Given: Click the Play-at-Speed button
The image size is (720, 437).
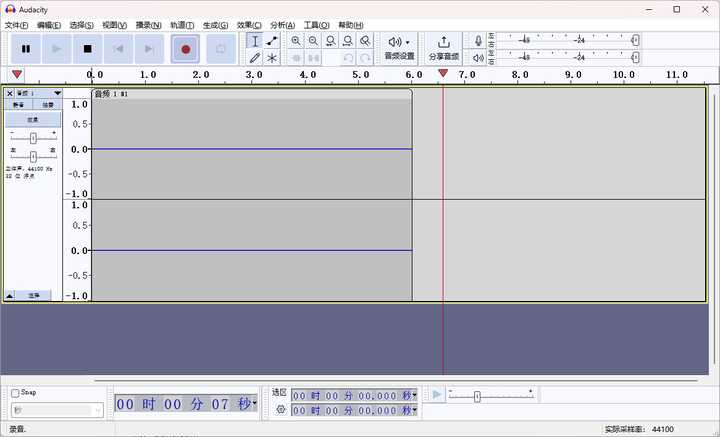Looking at the screenshot, I should (x=437, y=394).
